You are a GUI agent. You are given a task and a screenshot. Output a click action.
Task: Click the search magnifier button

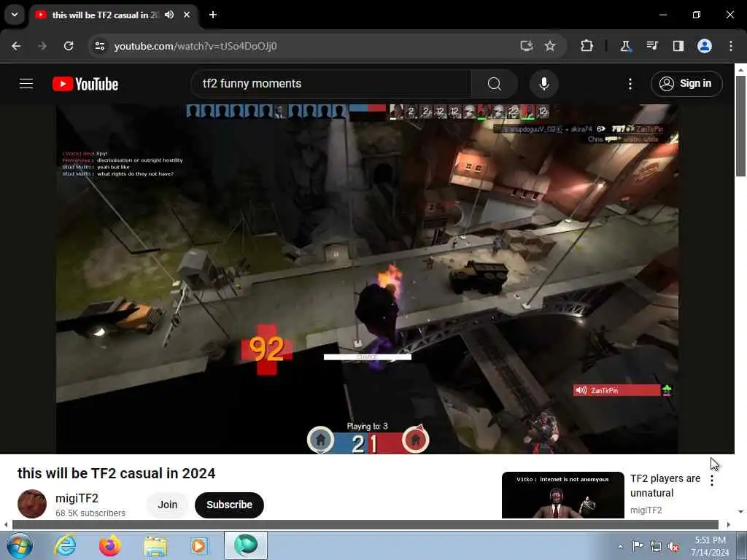(x=495, y=84)
